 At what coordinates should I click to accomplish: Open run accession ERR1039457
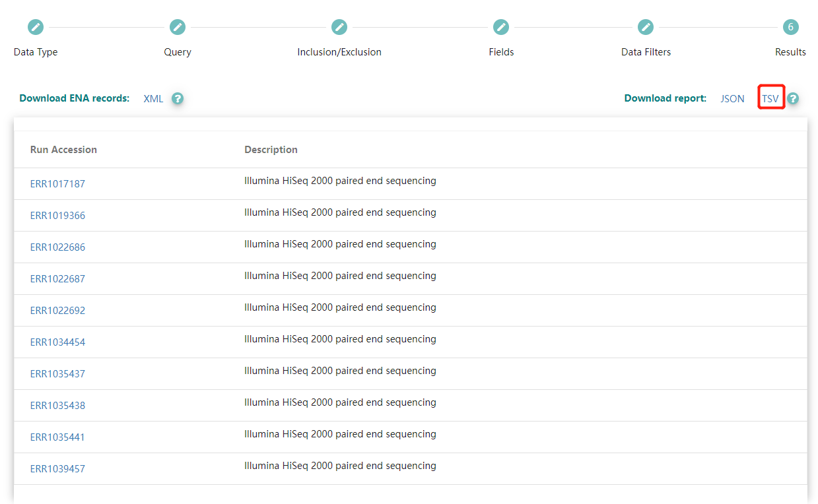(x=57, y=469)
